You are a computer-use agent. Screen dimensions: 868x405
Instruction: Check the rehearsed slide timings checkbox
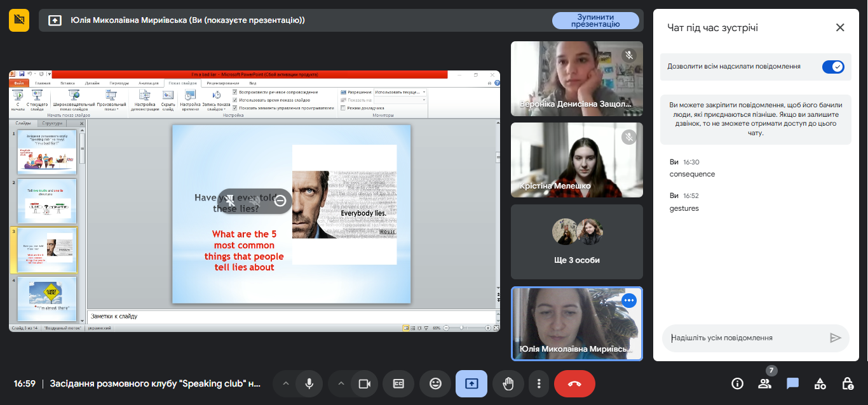[x=235, y=100]
